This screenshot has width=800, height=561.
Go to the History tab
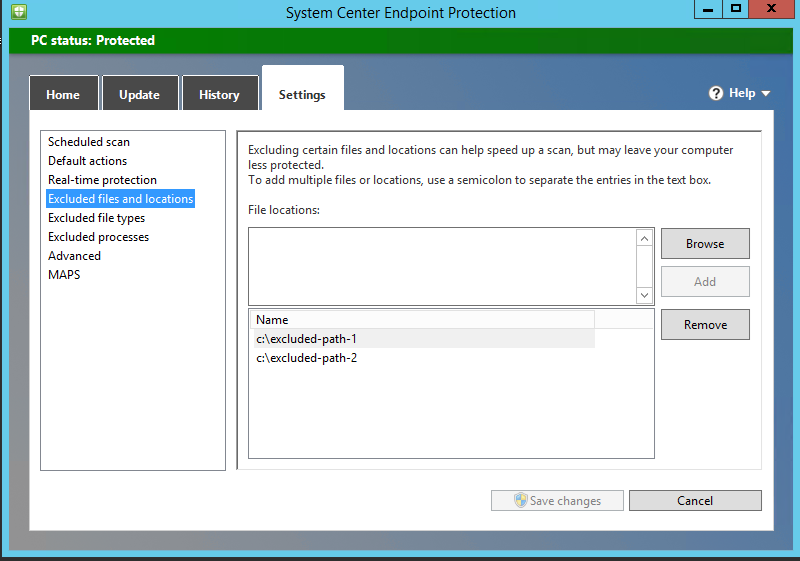[219, 95]
